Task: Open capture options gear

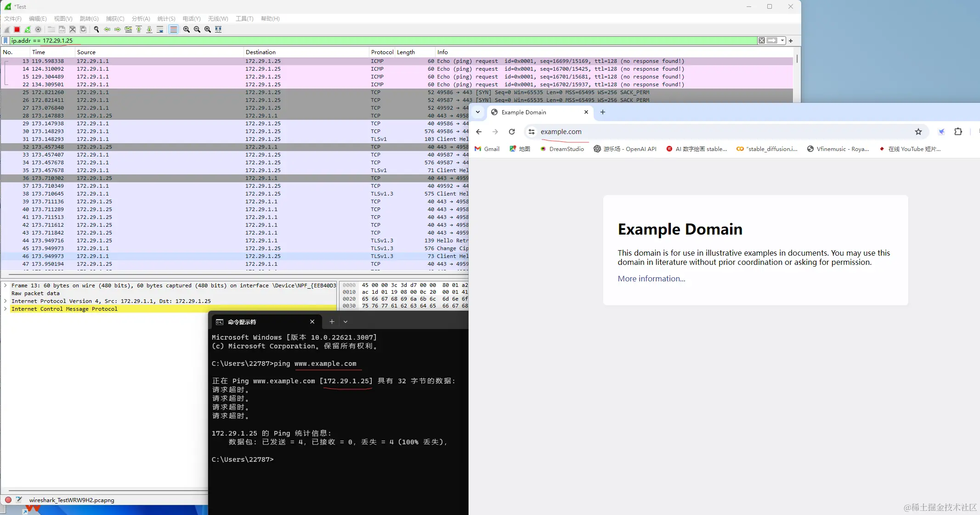Action: [39, 29]
